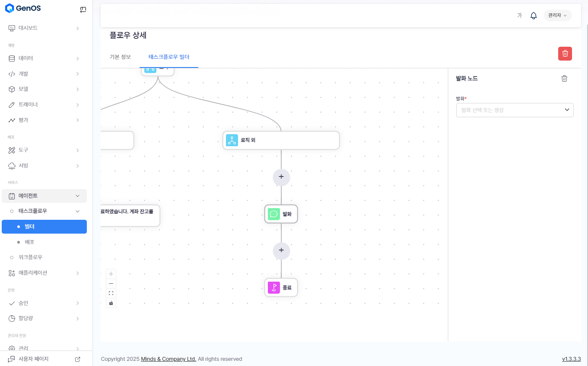588x366 pixels.
Task: Switch to the 기본 정보 tab
Action: click(120, 57)
